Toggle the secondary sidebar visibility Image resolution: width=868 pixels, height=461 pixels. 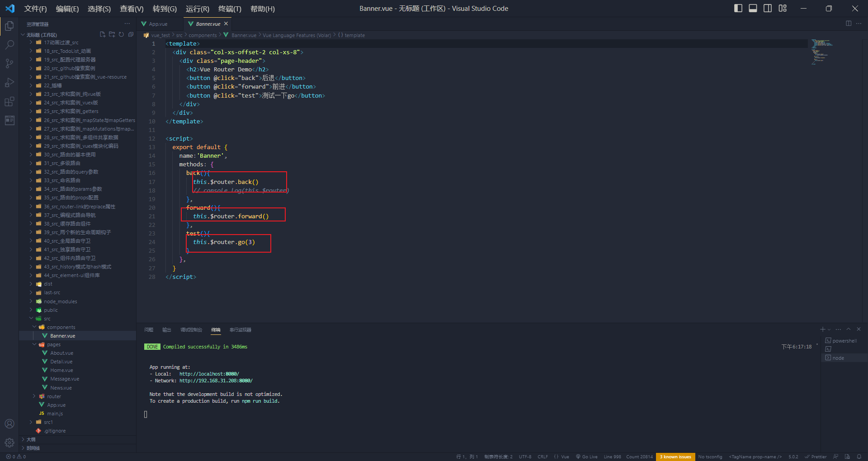[x=768, y=8]
